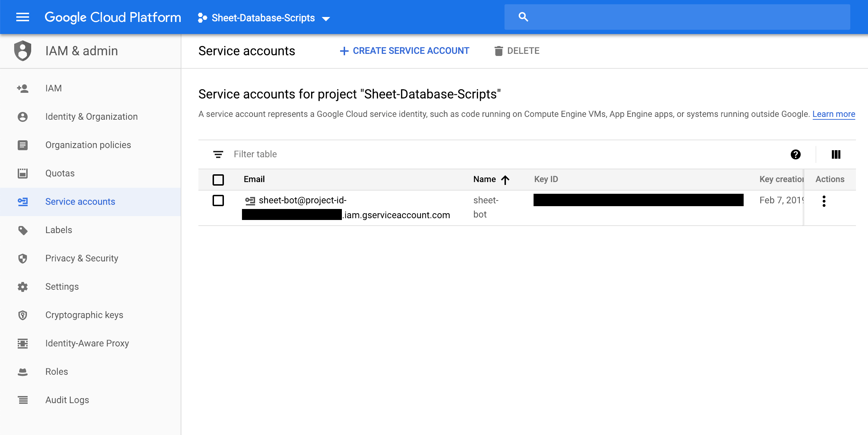Image resolution: width=868 pixels, height=435 pixels.
Task: Select Audit Logs in the sidebar
Action: click(x=67, y=400)
